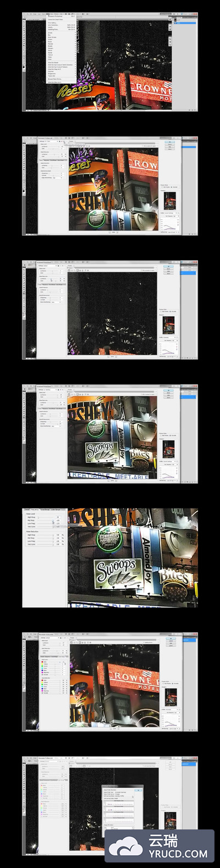Click preview thumbnail in second screenshot's Noiseware dialog
The width and height of the screenshot is (220, 868).
click(x=170, y=201)
